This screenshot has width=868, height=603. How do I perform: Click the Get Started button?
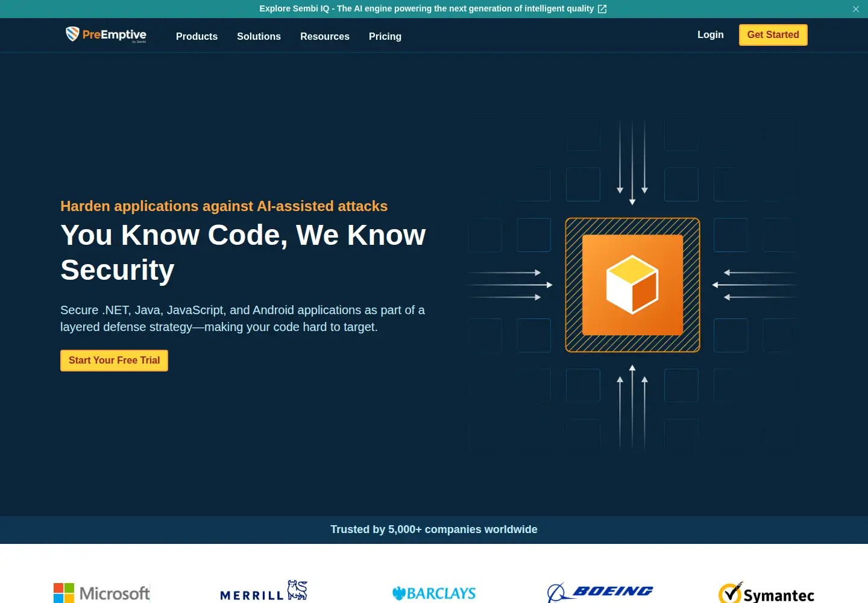(x=773, y=35)
